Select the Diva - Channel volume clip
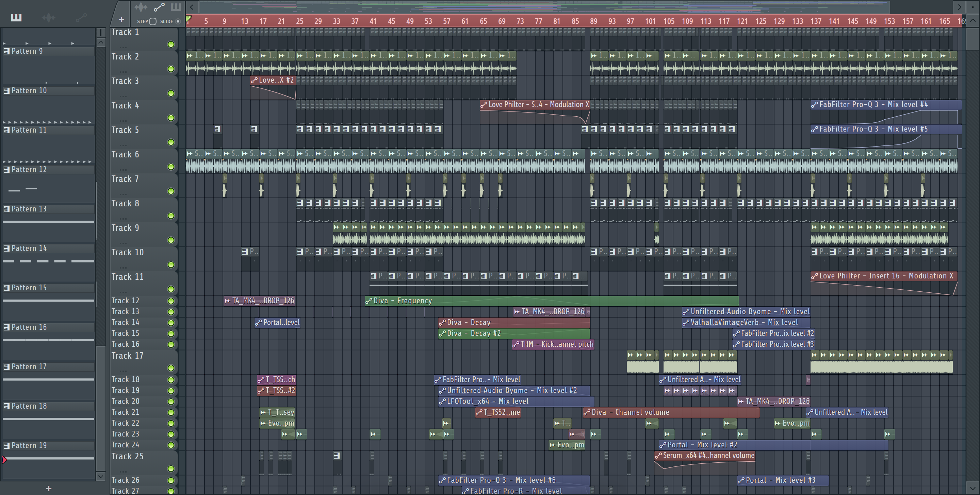 pos(671,412)
